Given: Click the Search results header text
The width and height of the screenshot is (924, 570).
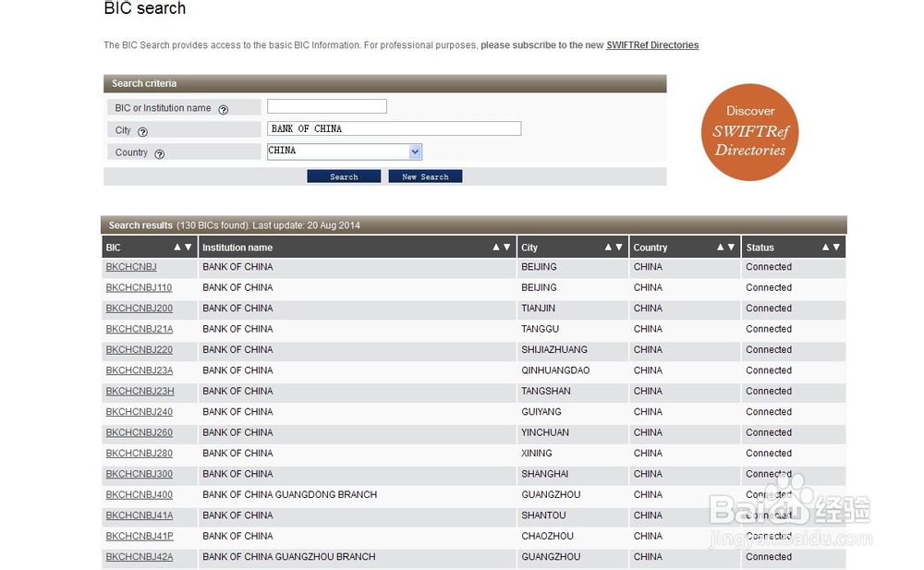Looking at the screenshot, I should pyautogui.click(x=234, y=225).
